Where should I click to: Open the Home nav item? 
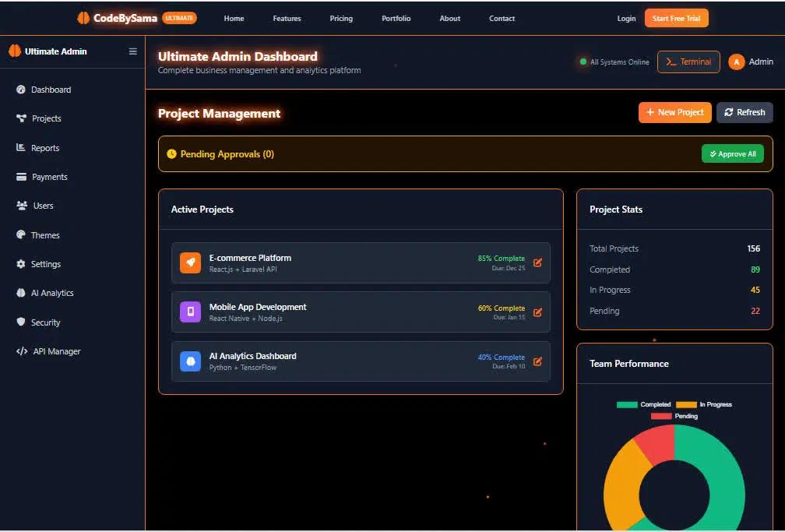click(234, 19)
